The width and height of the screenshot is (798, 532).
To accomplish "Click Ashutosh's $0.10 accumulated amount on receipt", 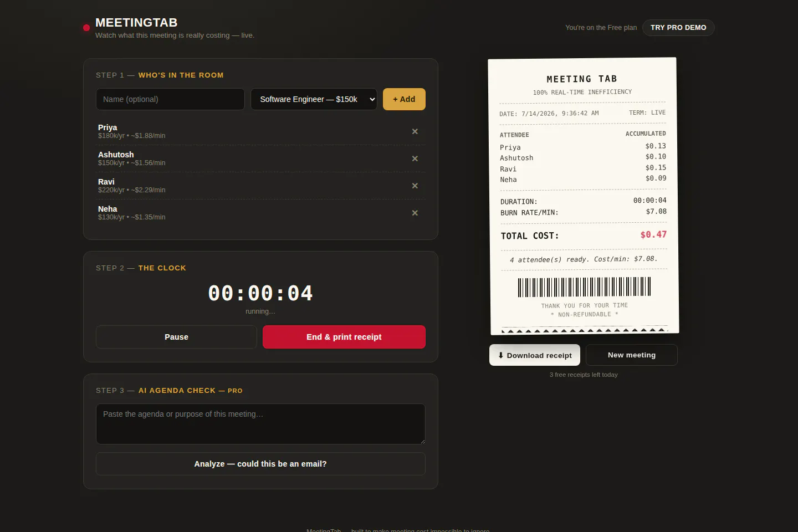I will [656, 157].
